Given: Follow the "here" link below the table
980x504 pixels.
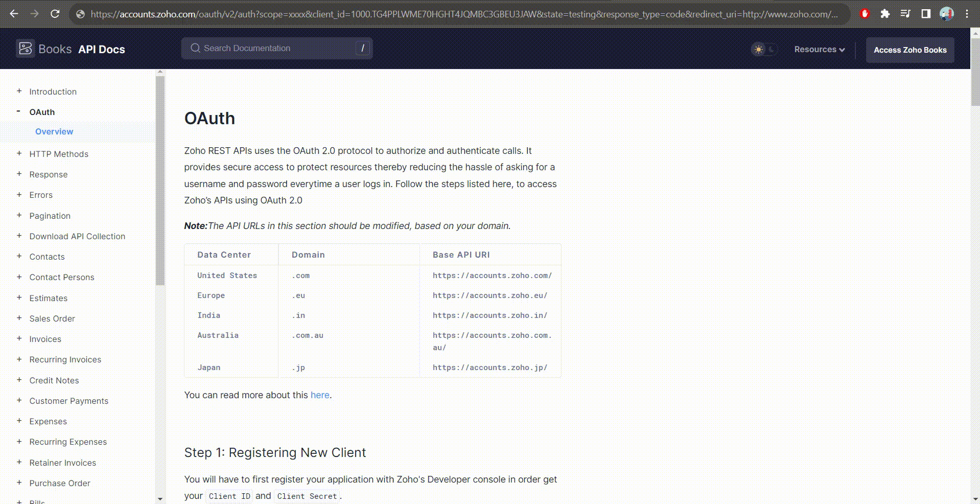Looking at the screenshot, I should pos(320,395).
